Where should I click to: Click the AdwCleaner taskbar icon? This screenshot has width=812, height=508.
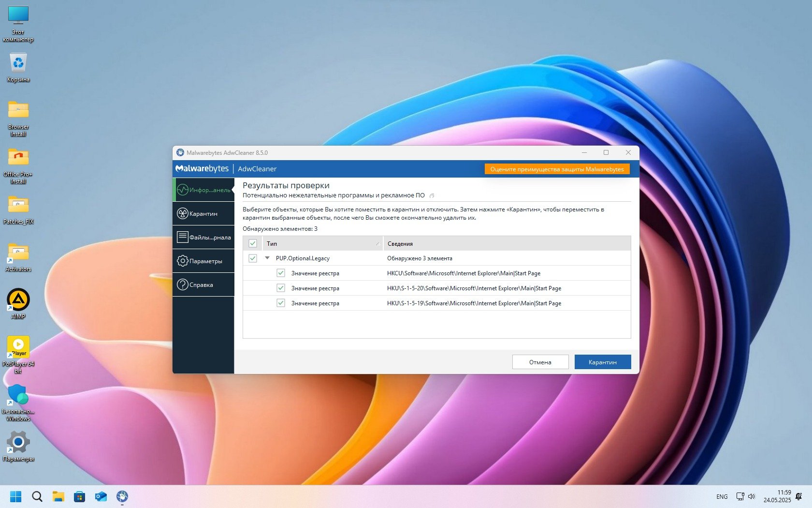pos(122,496)
